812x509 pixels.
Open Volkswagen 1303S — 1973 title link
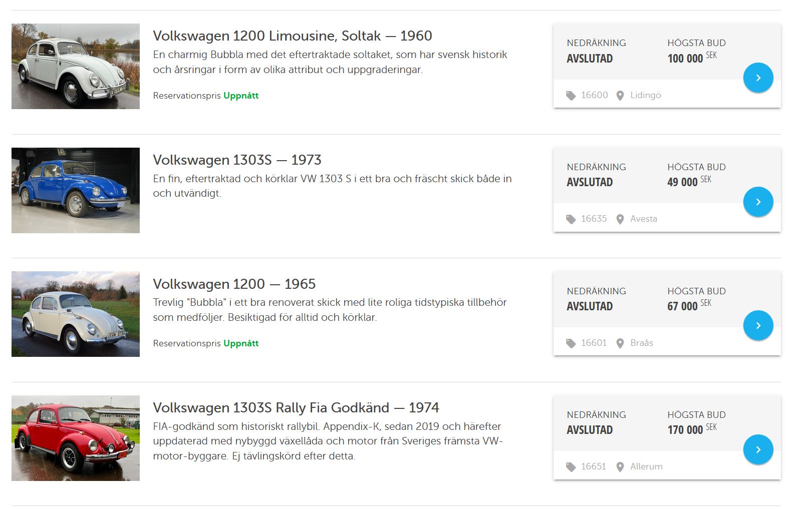click(x=237, y=160)
